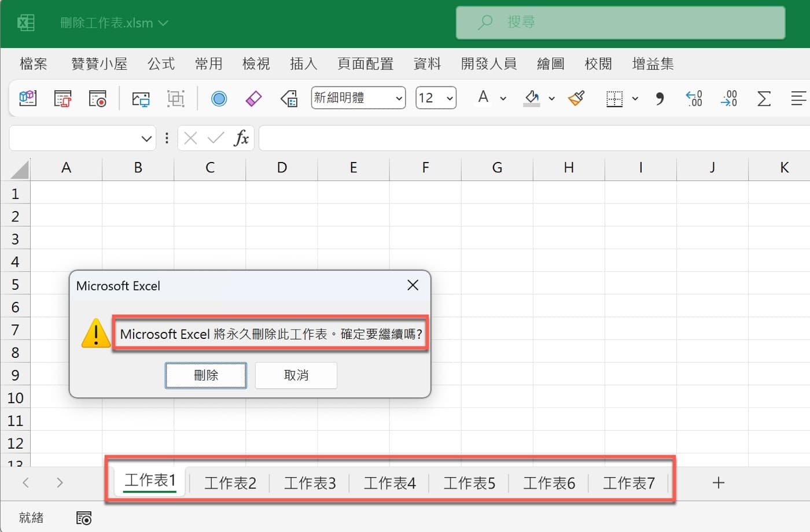This screenshot has width=810, height=532.
Task: Click the increase decimal icon
Action: point(694,98)
